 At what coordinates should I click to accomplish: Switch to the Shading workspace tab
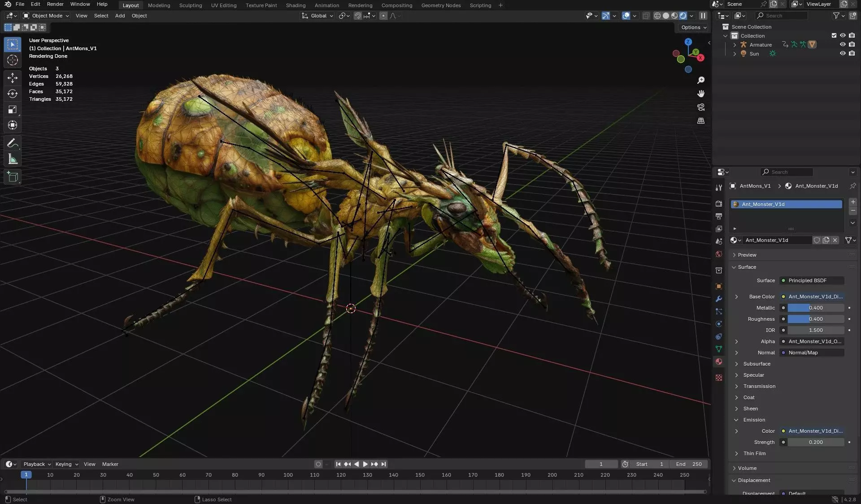(x=296, y=5)
